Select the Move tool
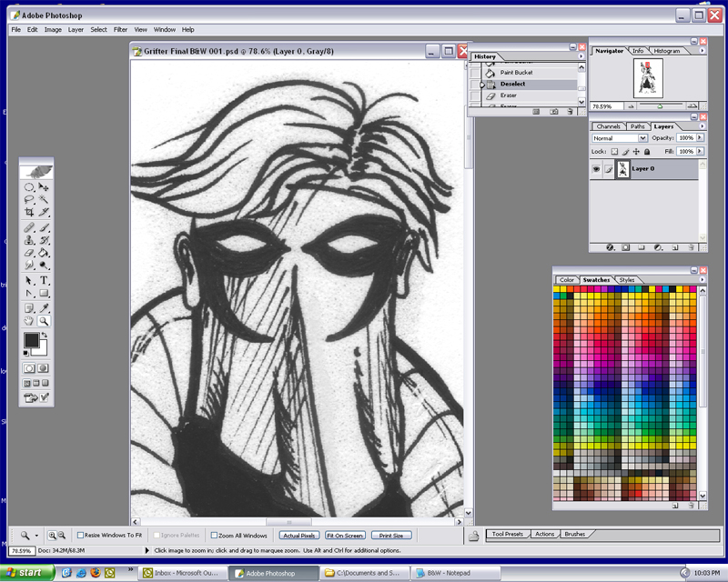 (44, 187)
